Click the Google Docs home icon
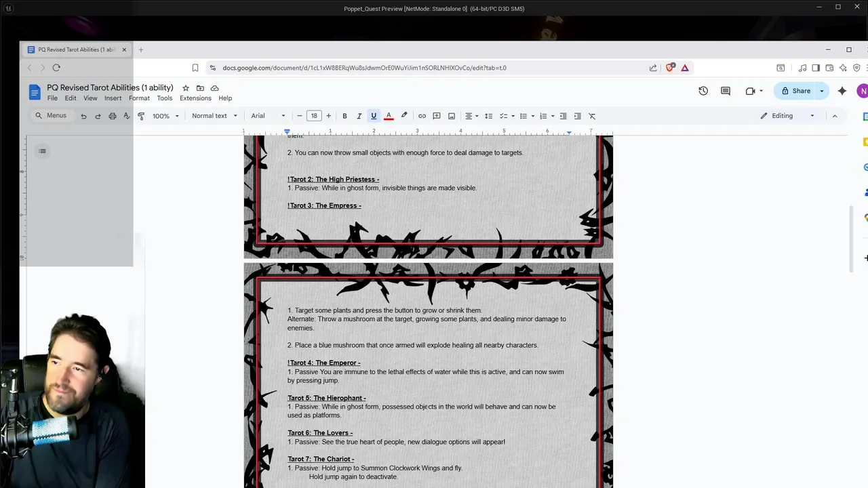The width and height of the screenshot is (868, 488). [35, 92]
